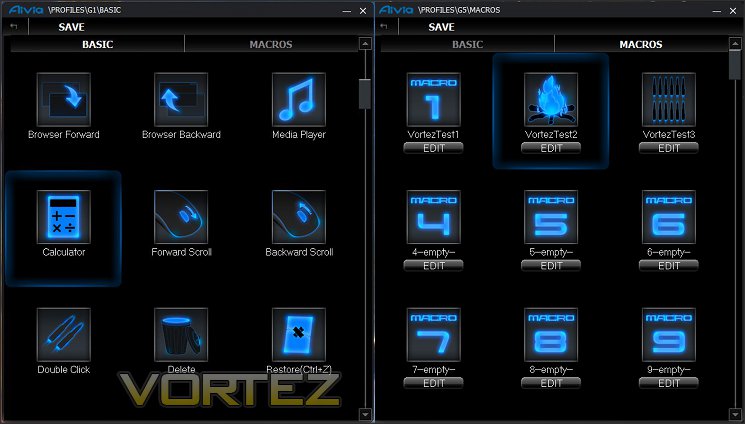Viewport: 745px width, 424px height.
Task: Edit the 8-empty- macro slot
Action: (x=551, y=383)
